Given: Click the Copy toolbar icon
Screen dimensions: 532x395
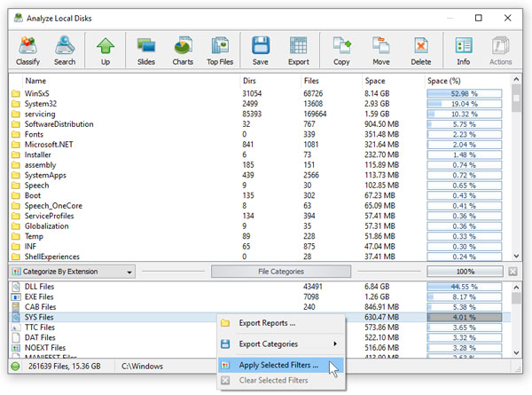Looking at the screenshot, I should (x=341, y=51).
